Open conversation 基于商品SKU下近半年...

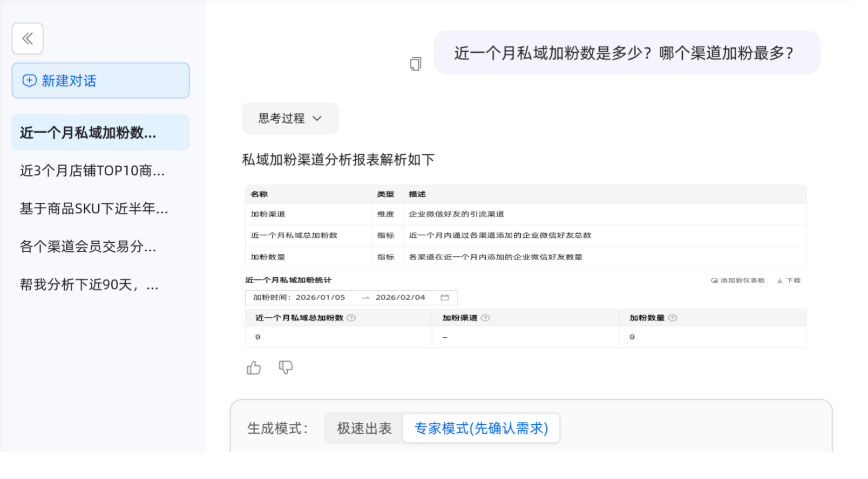pyautogui.click(x=94, y=209)
